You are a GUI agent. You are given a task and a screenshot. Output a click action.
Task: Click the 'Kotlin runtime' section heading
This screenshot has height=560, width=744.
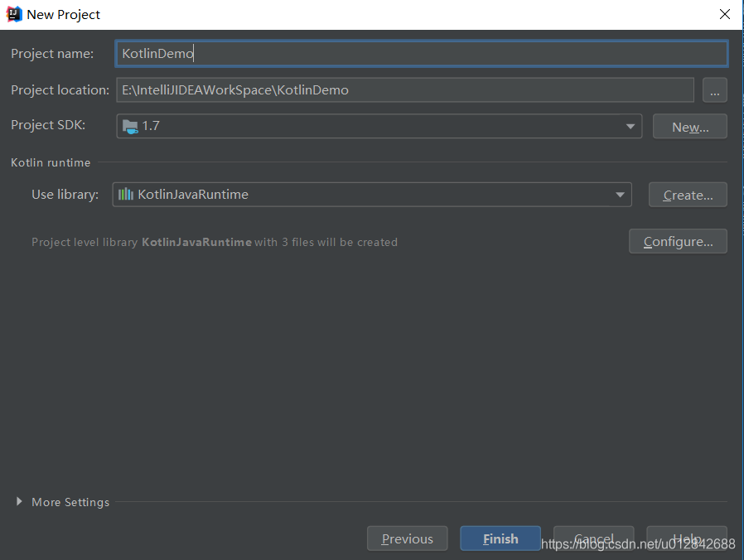point(51,162)
